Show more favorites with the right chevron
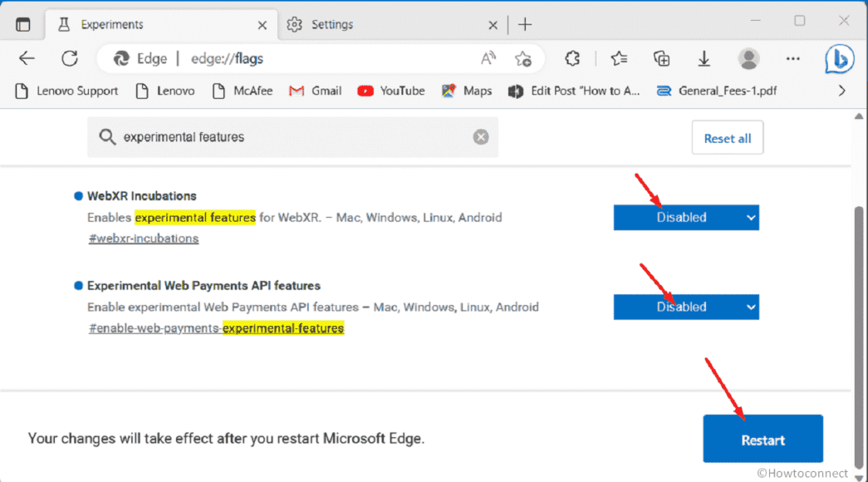Screen dimensions: 868x482 pos(841,91)
